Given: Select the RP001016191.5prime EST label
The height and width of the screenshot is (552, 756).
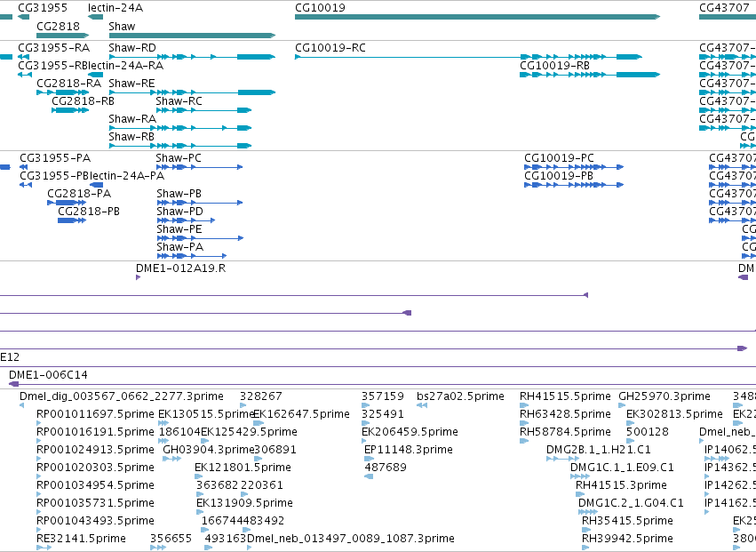Looking at the screenshot, I should pyautogui.click(x=95, y=432).
